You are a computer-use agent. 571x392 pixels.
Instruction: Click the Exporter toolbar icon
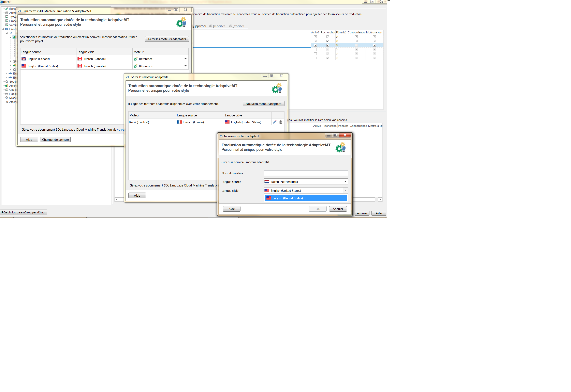tap(230, 26)
